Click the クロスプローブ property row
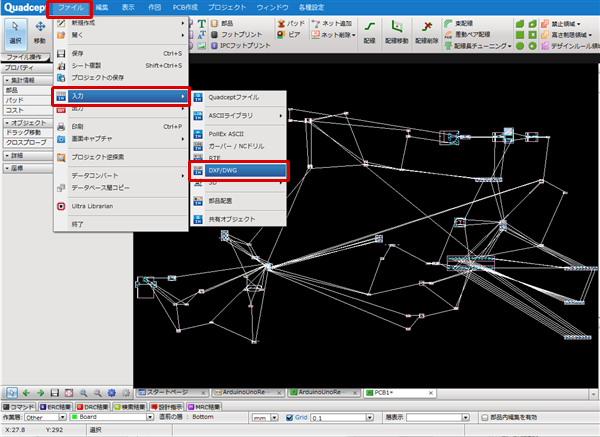600x437 pixels. 28,142
